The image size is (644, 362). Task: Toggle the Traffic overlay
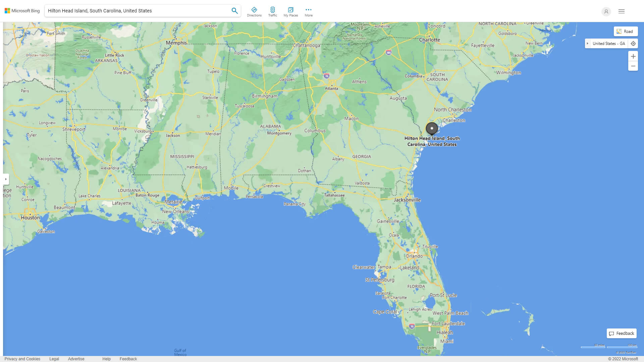click(x=273, y=11)
